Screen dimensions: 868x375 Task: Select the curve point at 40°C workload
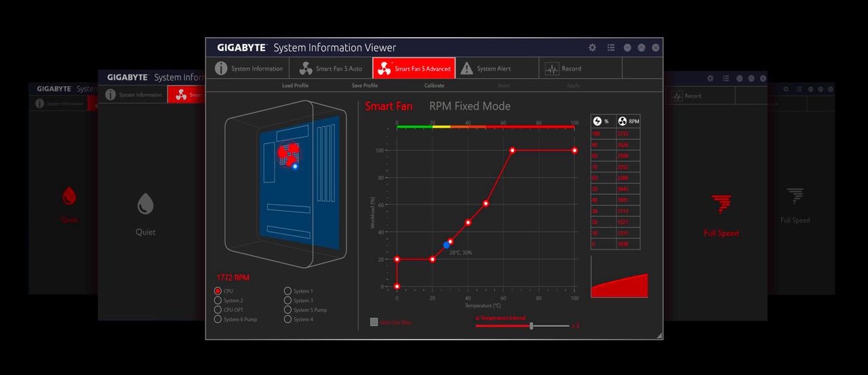[468, 222]
